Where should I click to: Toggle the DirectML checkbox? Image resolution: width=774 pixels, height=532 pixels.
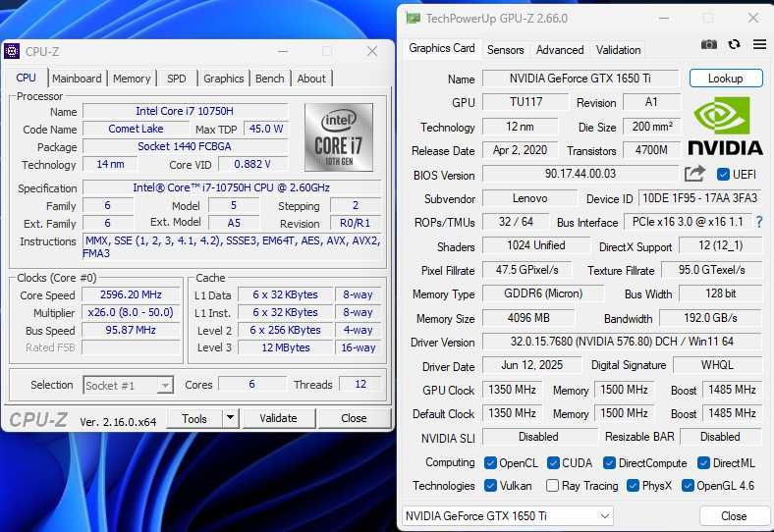tap(704, 463)
